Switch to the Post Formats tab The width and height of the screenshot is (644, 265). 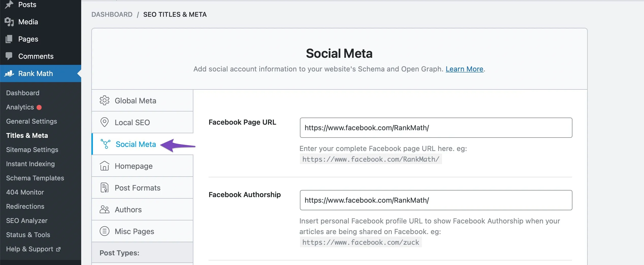[142, 188]
